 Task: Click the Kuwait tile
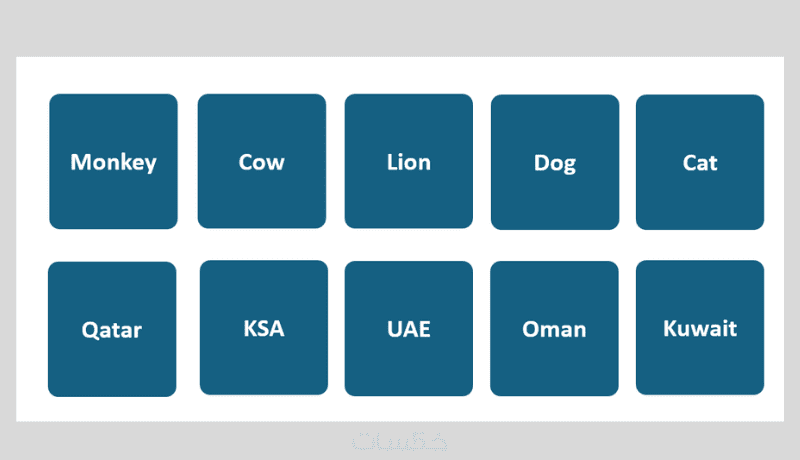pyautogui.click(x=699, y=328)
